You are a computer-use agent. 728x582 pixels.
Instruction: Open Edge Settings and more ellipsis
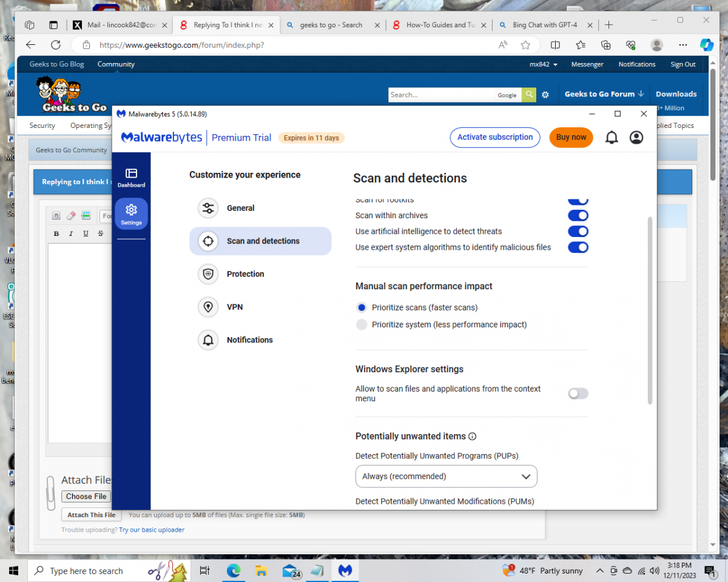point(683,45)
